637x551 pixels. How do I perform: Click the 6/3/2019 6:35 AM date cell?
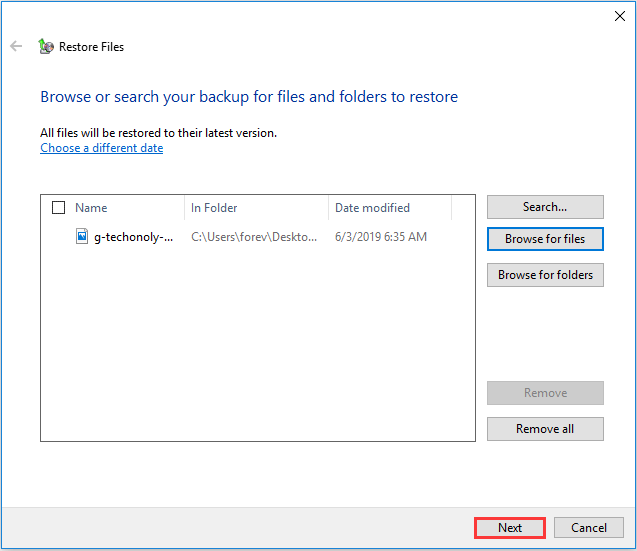coord(380,237)
